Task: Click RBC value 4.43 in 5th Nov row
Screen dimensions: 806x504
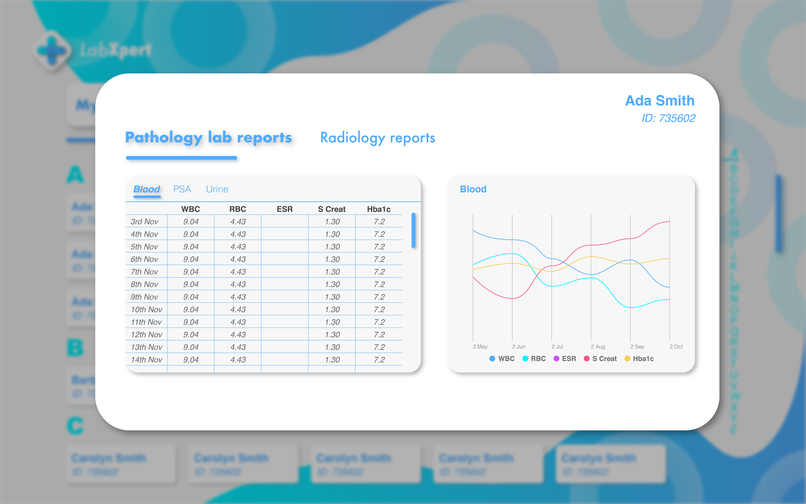Action: (238, 247)
